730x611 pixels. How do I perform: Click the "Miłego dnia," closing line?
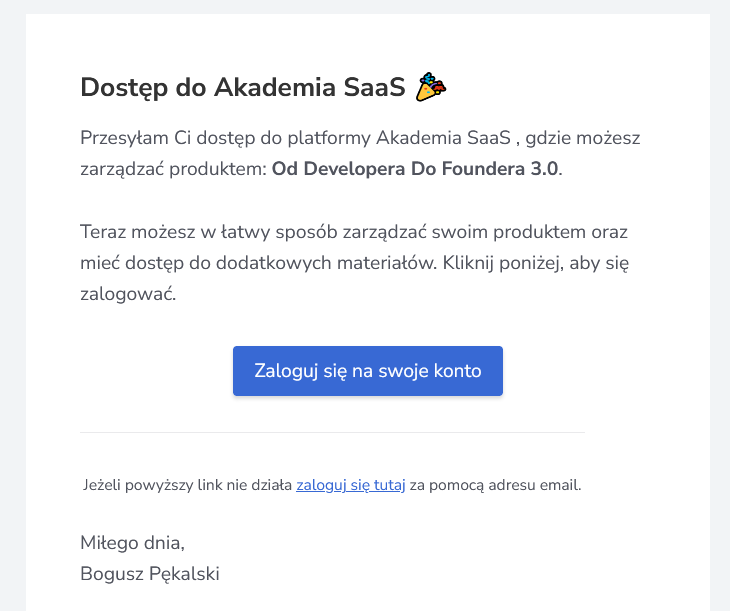coord(132,543)
